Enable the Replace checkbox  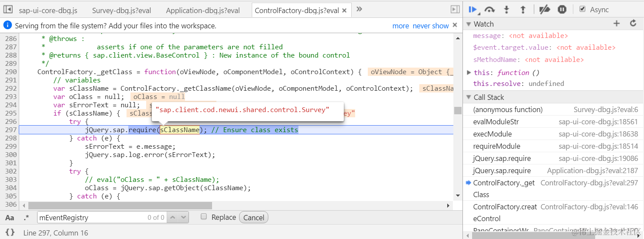[x=204, y=217]
